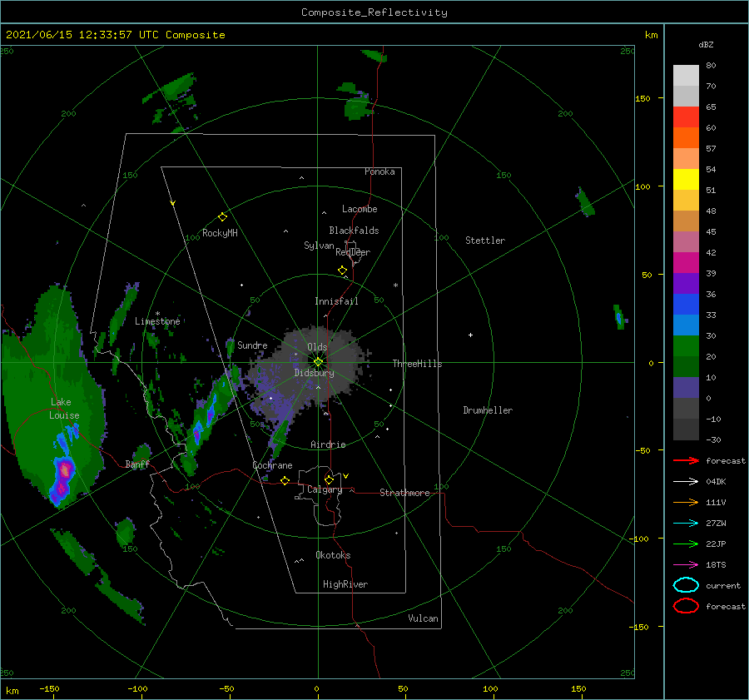Click the Lacombe label
The width and height of the screenshot is (749, 700).
[x=360, y=209]
